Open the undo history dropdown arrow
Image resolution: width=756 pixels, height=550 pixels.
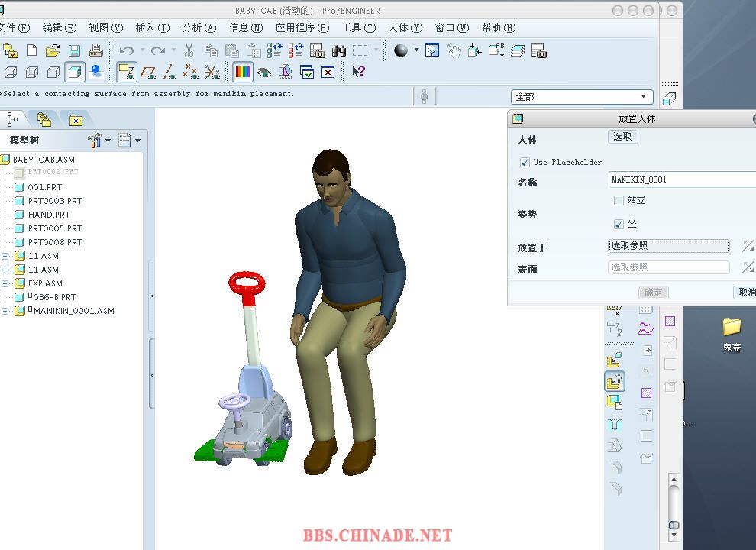pyautogui.click(x=142, y=50)
